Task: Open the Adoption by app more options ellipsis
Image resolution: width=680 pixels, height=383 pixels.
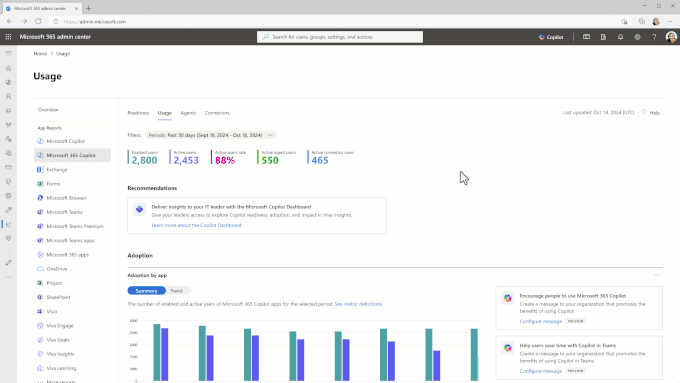Action: coord(657,275)
